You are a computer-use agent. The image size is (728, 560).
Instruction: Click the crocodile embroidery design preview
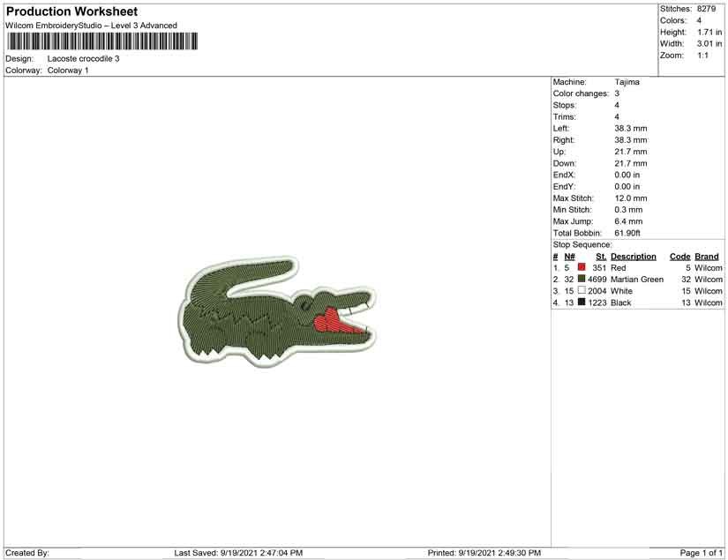coord(277,311)
